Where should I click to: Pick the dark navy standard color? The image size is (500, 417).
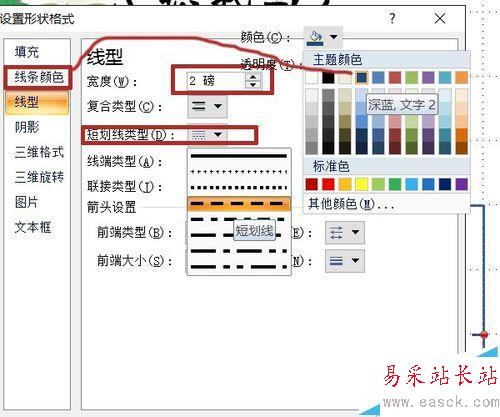[445, 184]
